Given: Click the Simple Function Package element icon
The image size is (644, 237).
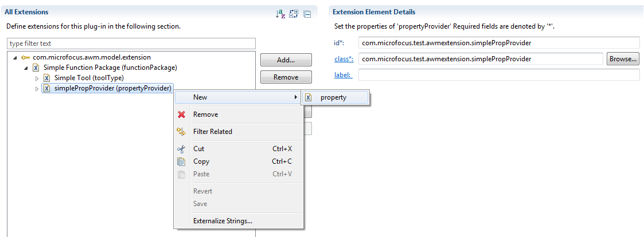Looking at the screenshot, I should 36,68.
